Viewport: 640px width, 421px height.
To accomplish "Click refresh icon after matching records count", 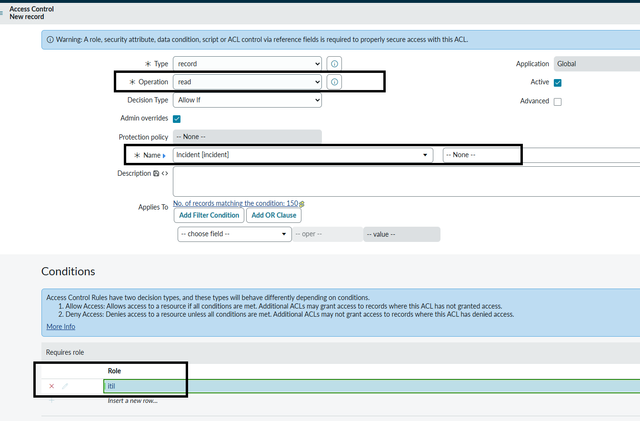I will (302, 204).
